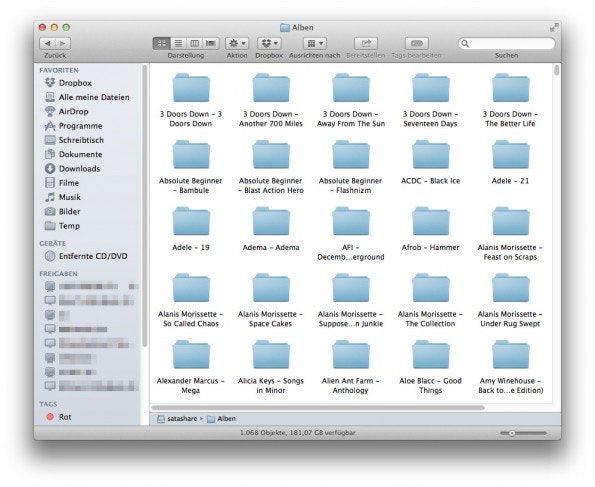Click the Bereitstellen share button
The image size is (595, 487).
click(x=366, y=43)
